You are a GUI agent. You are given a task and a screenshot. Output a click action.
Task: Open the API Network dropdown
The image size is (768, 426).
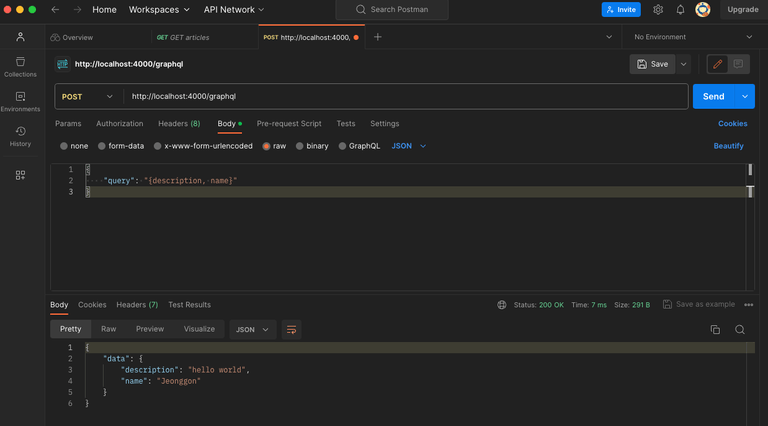[234, 10]
